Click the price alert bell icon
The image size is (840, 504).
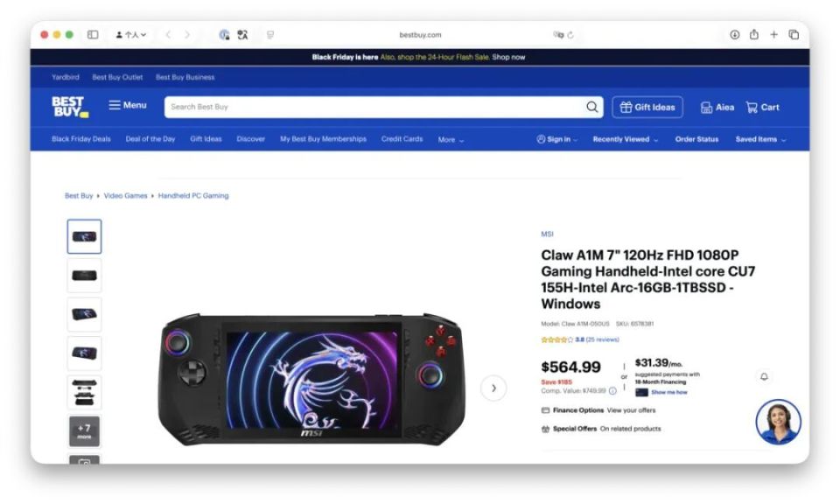coord(764,376)
